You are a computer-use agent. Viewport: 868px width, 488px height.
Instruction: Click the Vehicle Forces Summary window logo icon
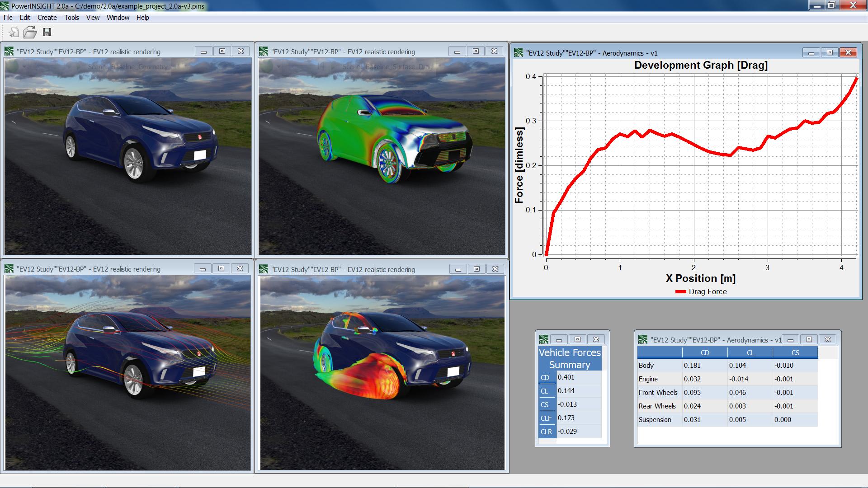544,339
